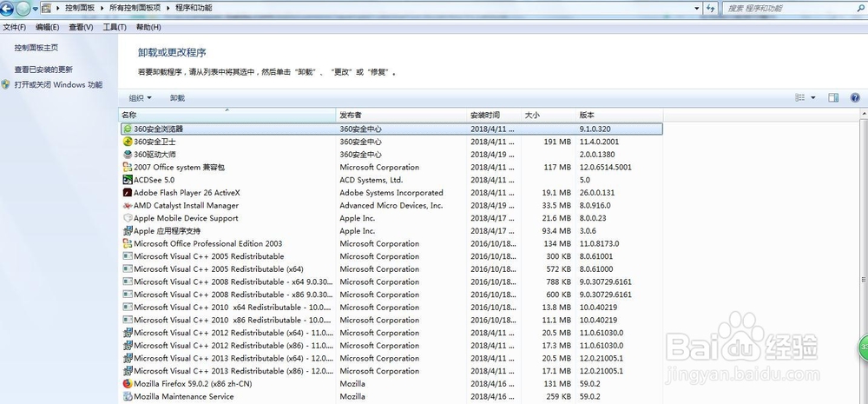
Task: Click the refresh button beside address bar
Action: click(712, 9)
